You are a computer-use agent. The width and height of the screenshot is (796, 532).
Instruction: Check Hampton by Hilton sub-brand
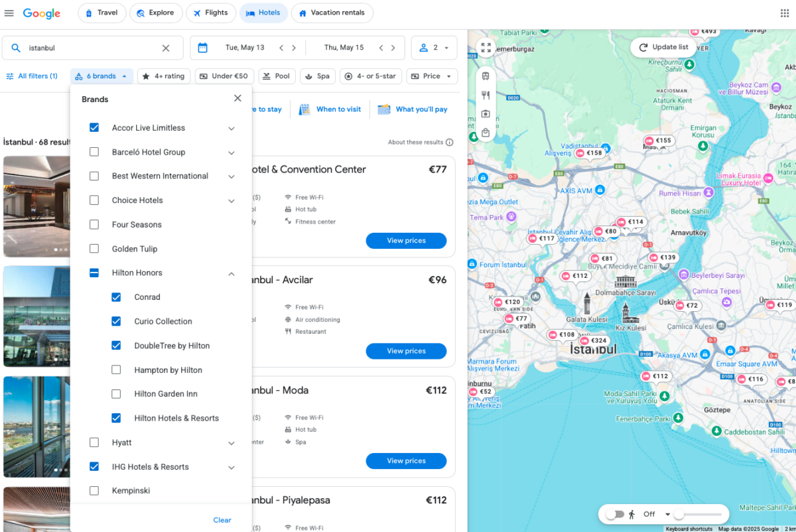(116, 369)
